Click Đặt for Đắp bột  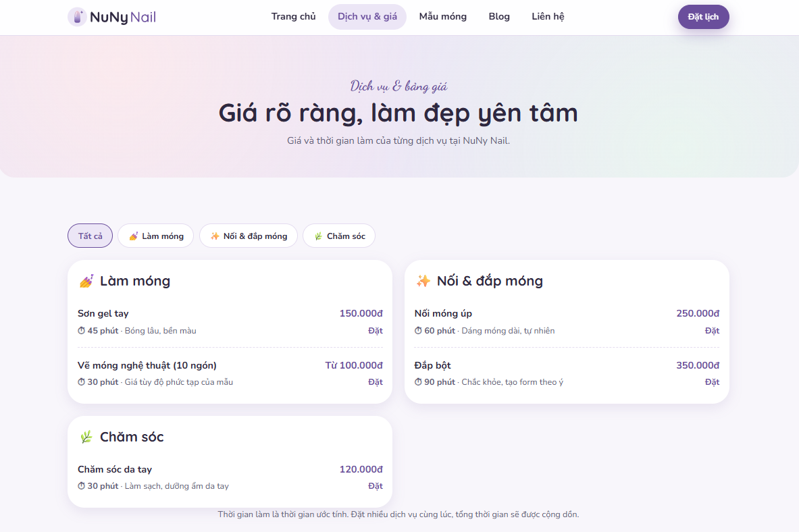tap(713, 382)
